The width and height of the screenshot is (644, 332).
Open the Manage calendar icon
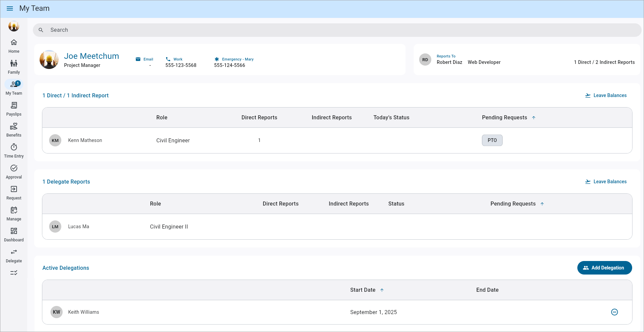pyautogui.click(x=14, y=210)
